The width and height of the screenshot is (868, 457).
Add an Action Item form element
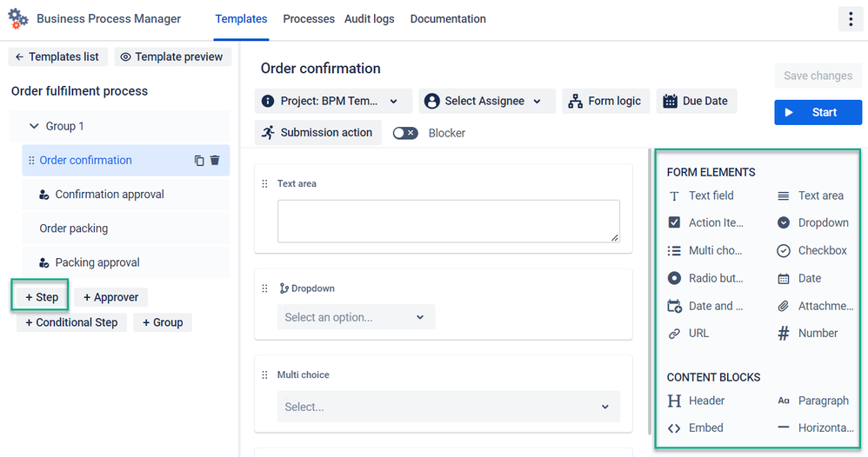click(706, 222)
